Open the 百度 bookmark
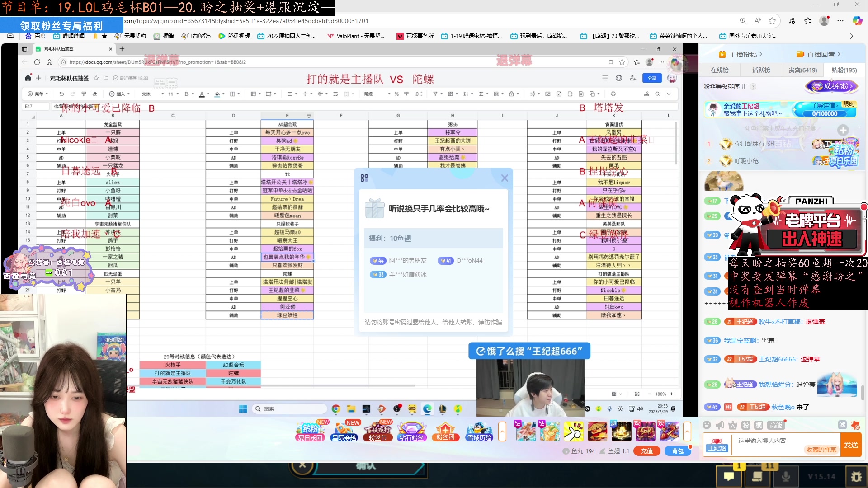The width and height of the screenshot is (868, 488). tap(36, 36)
